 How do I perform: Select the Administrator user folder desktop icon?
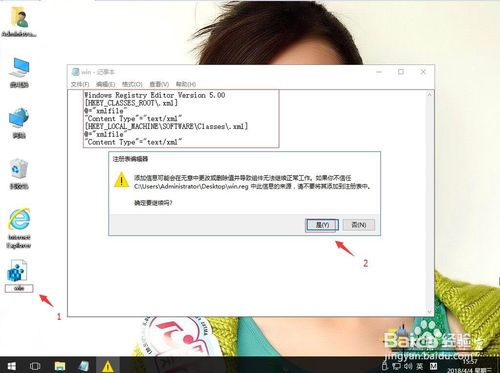pos(19,21)
